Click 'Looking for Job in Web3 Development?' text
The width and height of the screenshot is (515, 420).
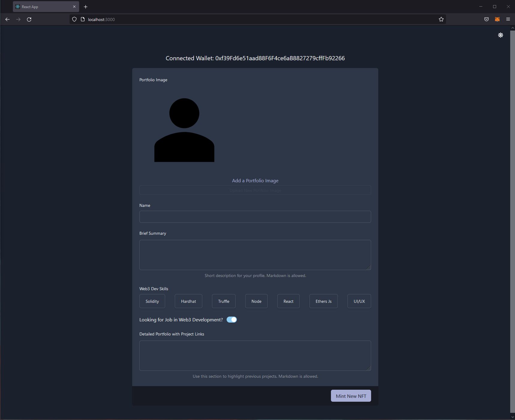click(181, 320)
